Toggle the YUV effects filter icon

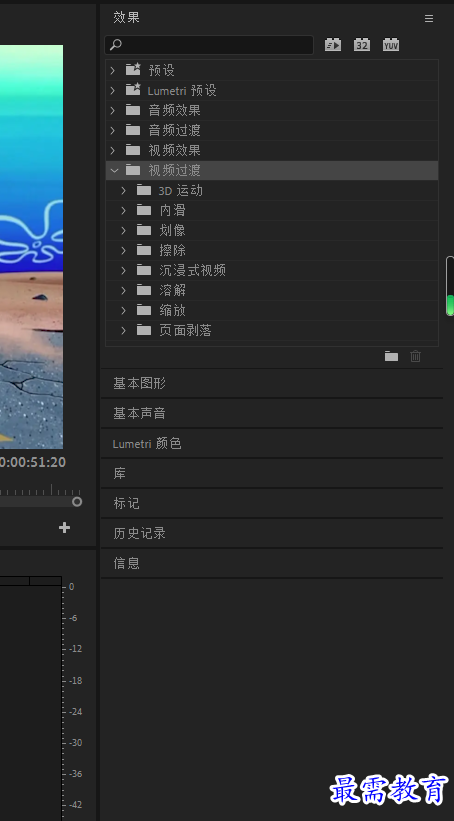(x=391, y=45)
